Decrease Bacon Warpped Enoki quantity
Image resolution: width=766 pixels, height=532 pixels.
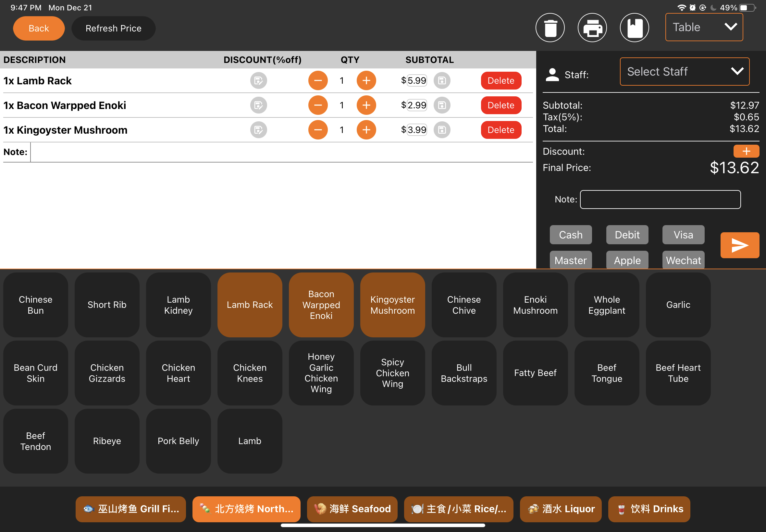click(x=318, y=105)
